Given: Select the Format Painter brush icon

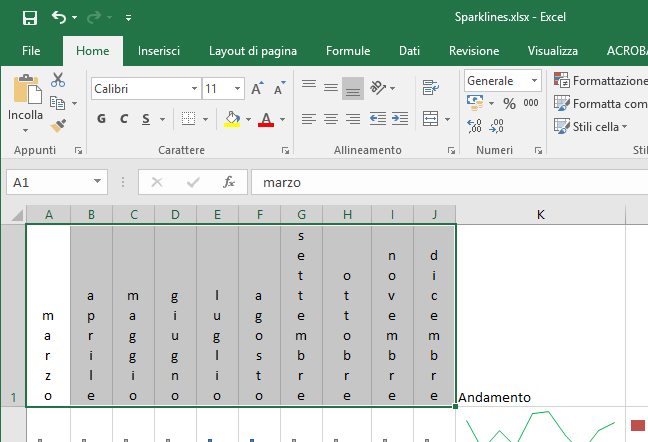Looking at the screenshot, I should pos(58,125).
